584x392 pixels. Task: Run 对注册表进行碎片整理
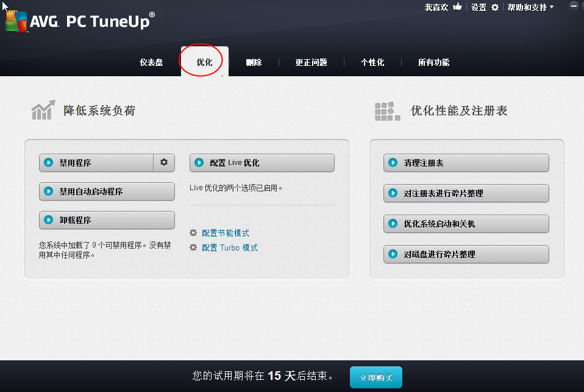466,193
